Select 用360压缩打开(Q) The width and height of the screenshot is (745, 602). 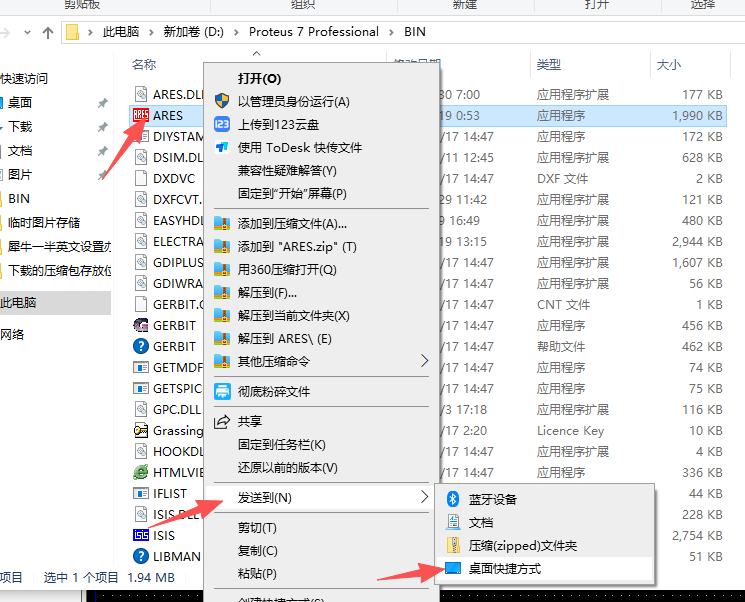click(287, 269)
